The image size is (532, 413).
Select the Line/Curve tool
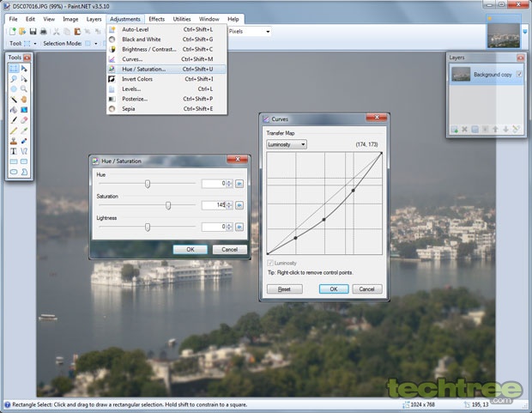tap(24, 151)
